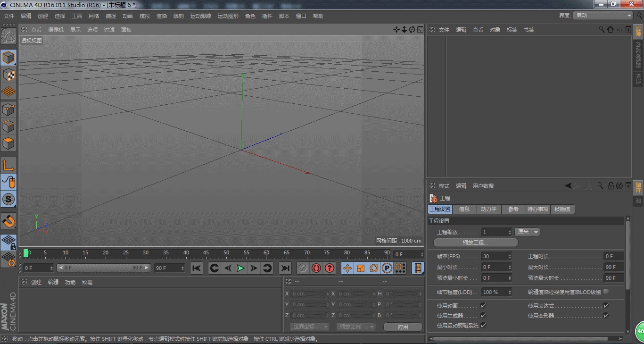Image resolution: width=644 pixels, height=344 pixels.
Task: Toggle the 使用表达式 checkbox
Action: [606, 306]
